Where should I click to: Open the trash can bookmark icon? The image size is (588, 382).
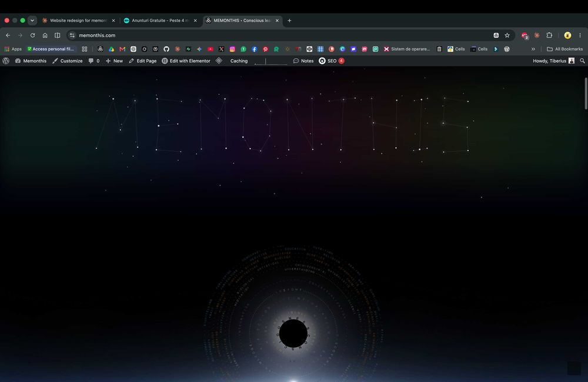click(439, 49)
